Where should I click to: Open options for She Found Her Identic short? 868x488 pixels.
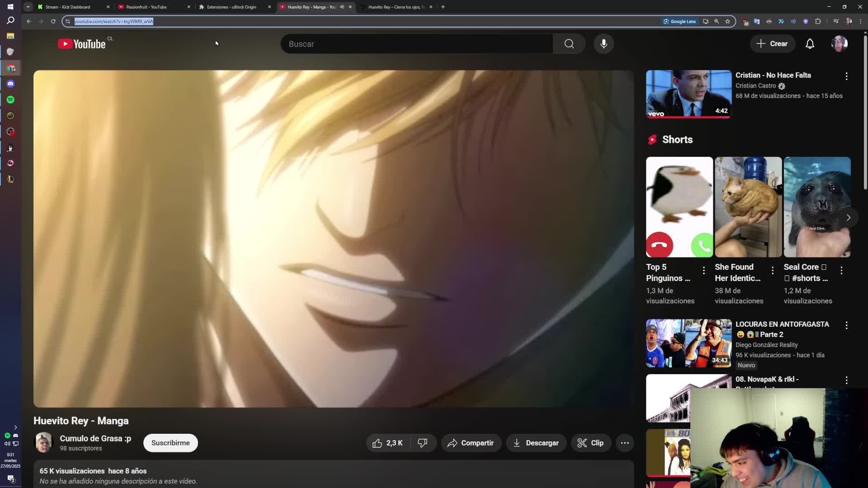pos(772,270)
